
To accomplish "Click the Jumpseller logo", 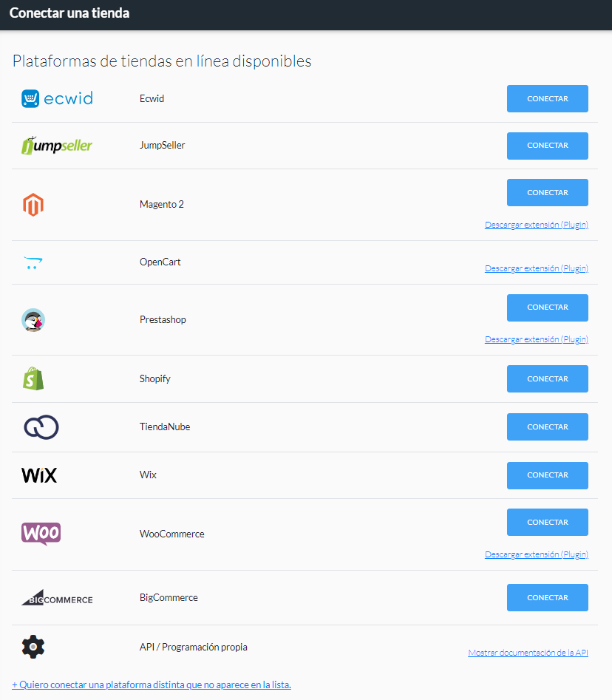I will pyautogui.click(x=57, y=146).
